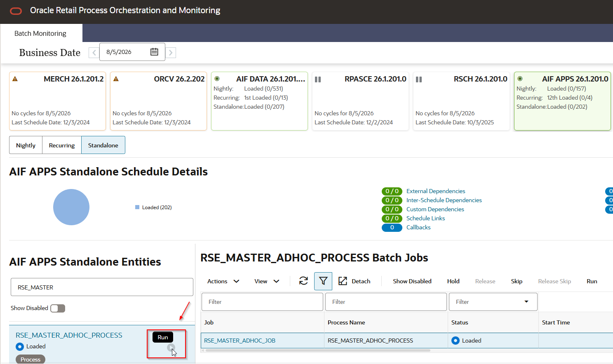Toggle the Show Disabled switch under entities search
613x364 pixels.
click(x=58, y=308)
